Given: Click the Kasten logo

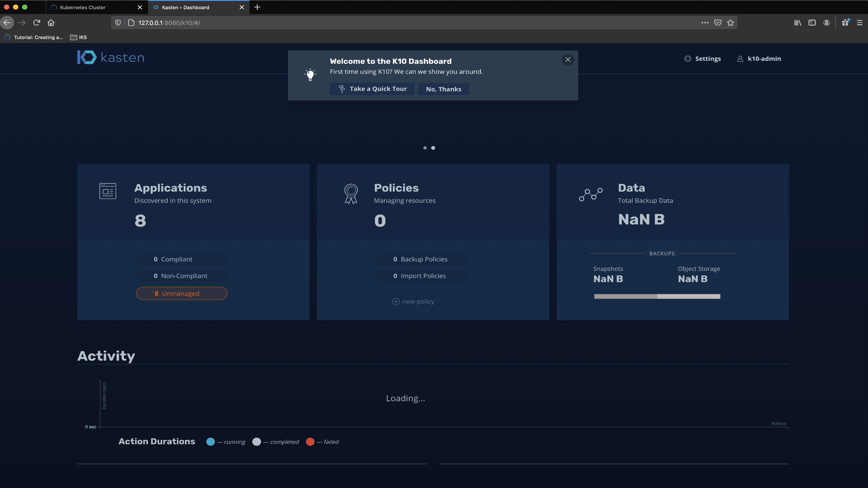Looking at the screenshot, I should 110,57.
